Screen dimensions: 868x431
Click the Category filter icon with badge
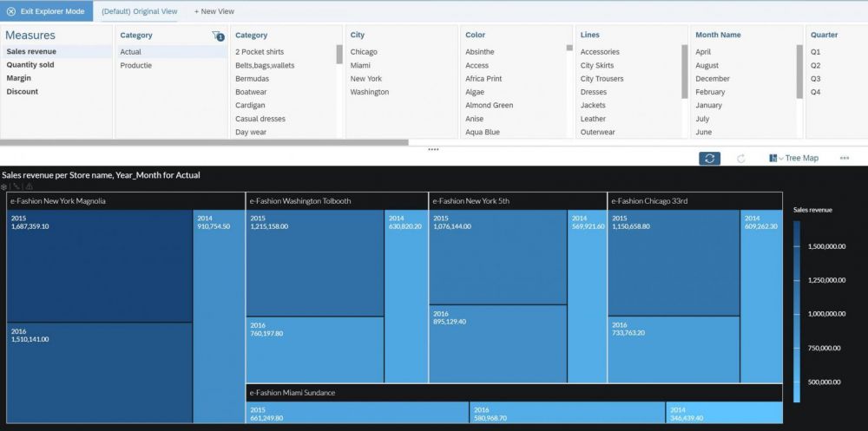218,36
